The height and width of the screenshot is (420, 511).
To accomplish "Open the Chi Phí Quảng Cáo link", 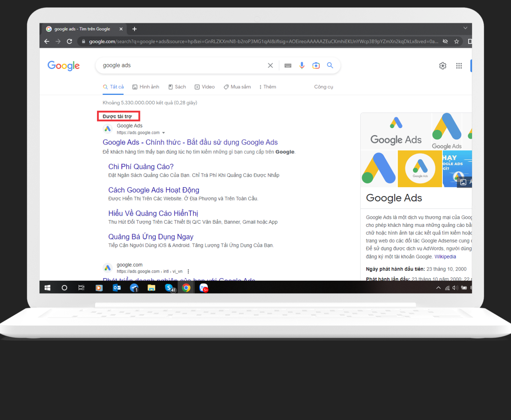I will (x=141, y=167).
